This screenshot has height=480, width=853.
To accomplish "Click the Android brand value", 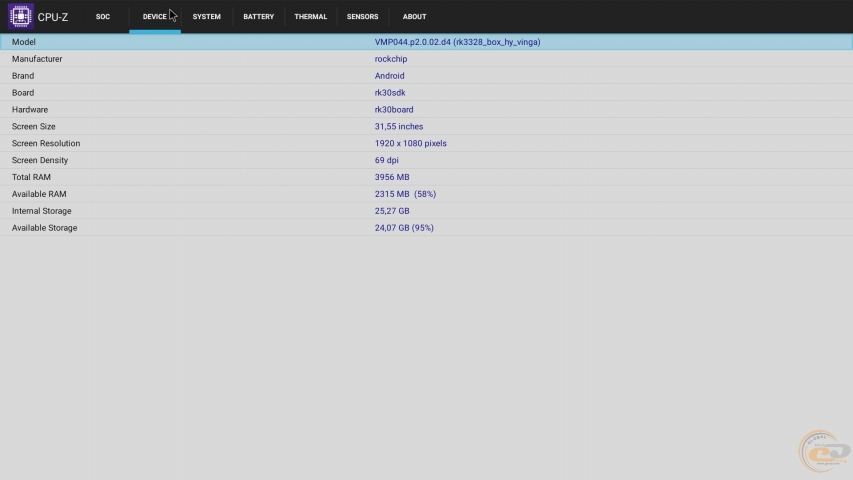I will [390, 76].
